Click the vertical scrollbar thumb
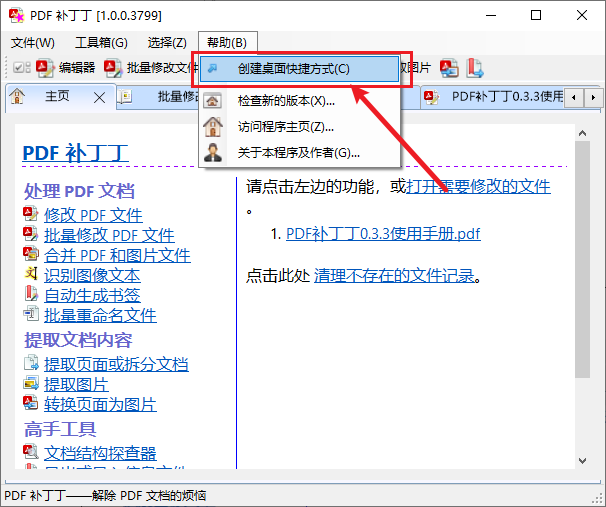This screenshot has width=606, height=507. click(582, 259)
